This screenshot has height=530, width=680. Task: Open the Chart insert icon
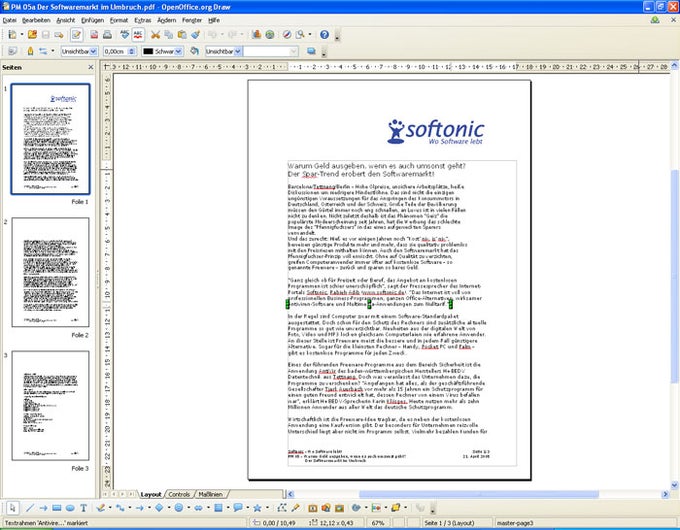pos(256,35)
